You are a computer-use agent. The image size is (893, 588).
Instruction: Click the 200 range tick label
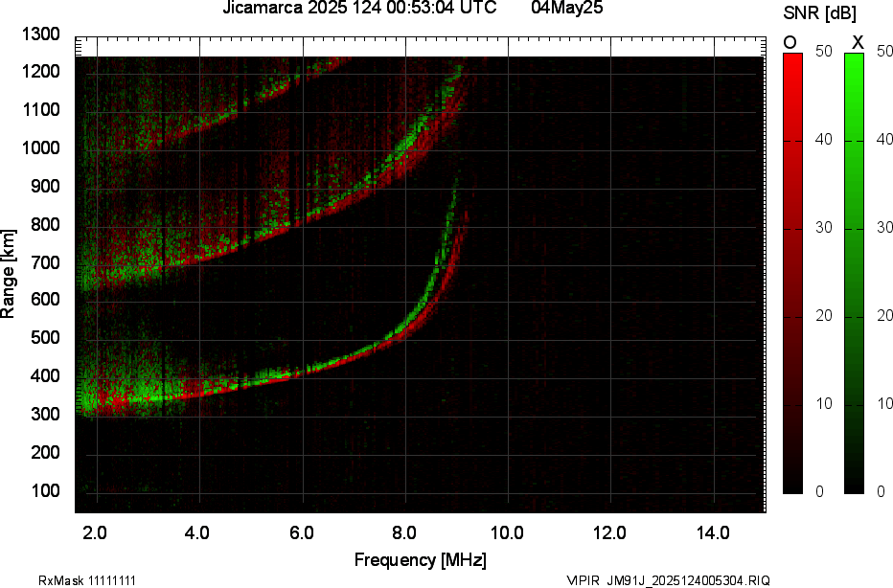point(45,452)
